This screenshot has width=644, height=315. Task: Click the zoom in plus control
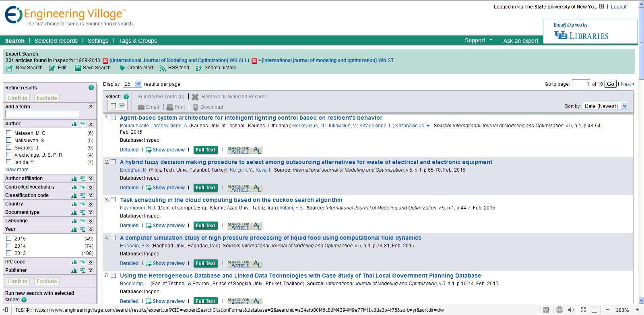click(637, 310)
